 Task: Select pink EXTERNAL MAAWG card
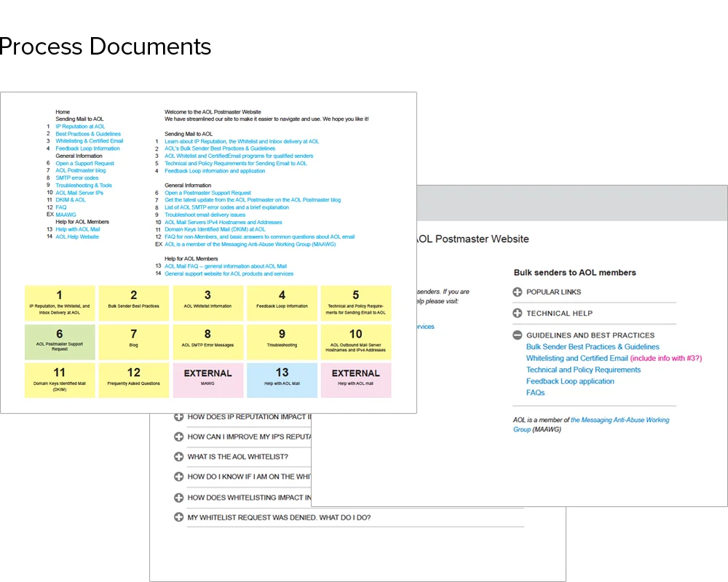(208, 380)
